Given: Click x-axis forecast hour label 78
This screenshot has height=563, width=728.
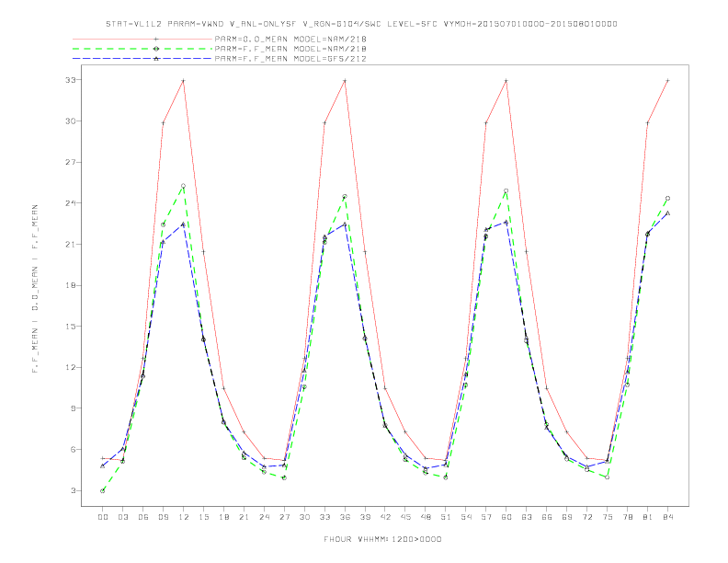Looking at the screenshot, I should point(627,517).
